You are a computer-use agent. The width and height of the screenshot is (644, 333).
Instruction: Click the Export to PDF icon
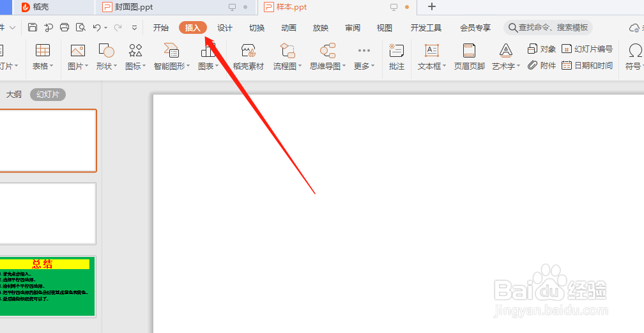(x=49, y=27)
